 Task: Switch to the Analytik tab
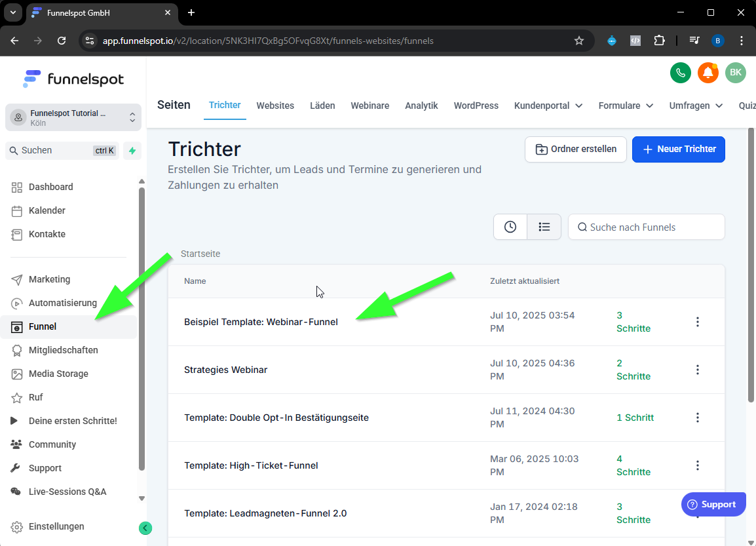[421, 106]
